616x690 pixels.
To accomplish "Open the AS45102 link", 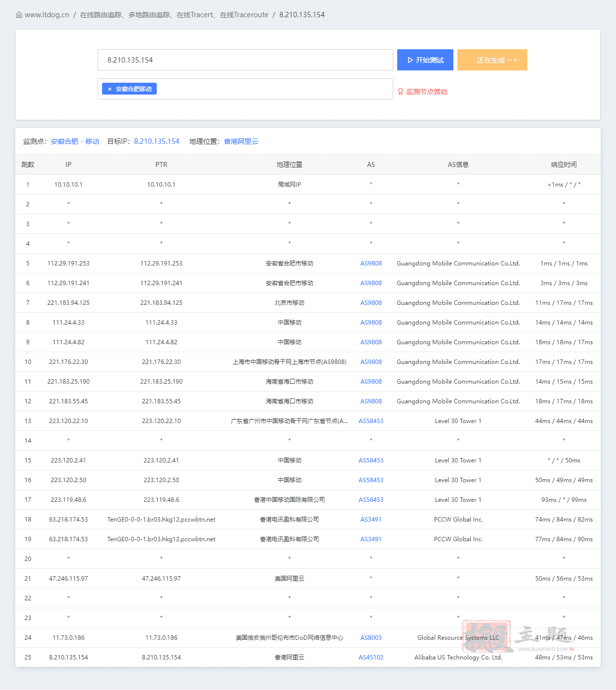I will [371, 657].
